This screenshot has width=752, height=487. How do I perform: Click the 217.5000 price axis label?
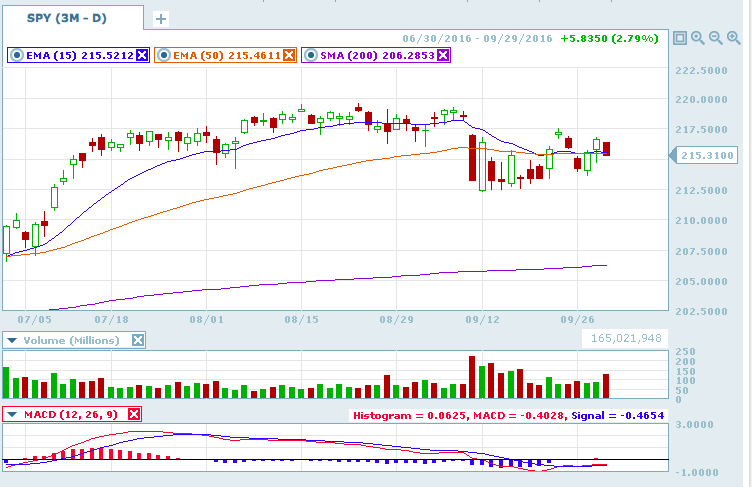click(701, 130)
